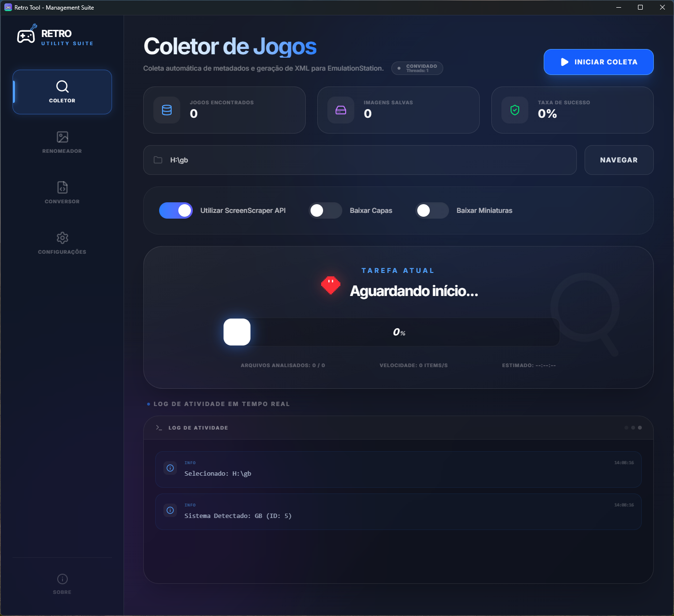Screen dimensions: 674x616
Task: Switch to the Coletor section
Action: click(62, 92)
